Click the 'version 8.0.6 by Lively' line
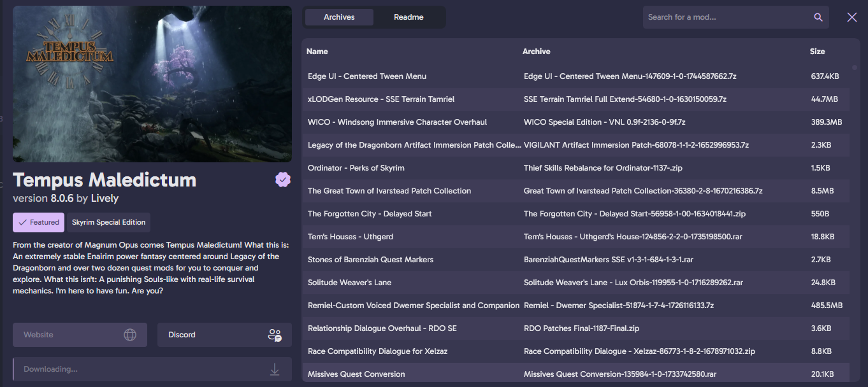868x387 pixels. pyautogui.click(x=66, y=199)
